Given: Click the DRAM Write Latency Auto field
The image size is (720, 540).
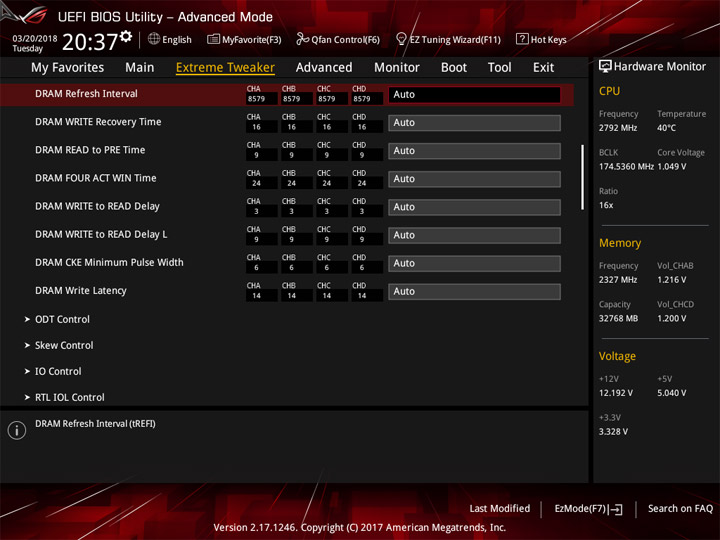Looking at the screenshot, I should (x=474, y=292).
